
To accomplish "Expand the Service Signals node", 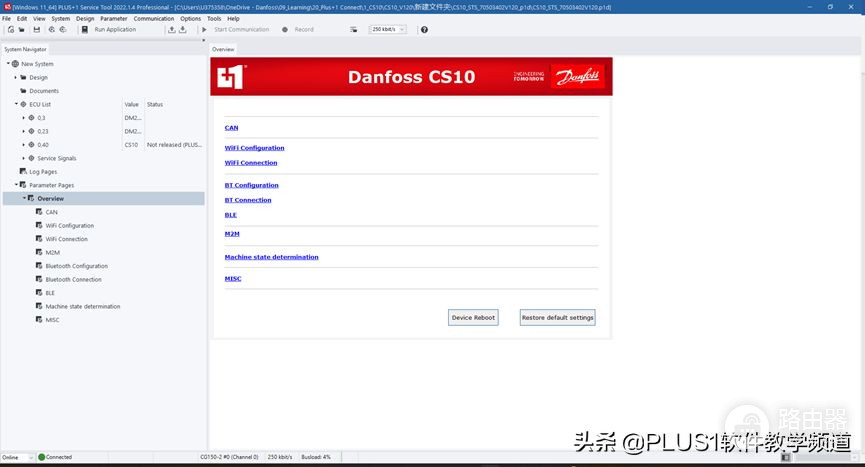I will [24, 158].
